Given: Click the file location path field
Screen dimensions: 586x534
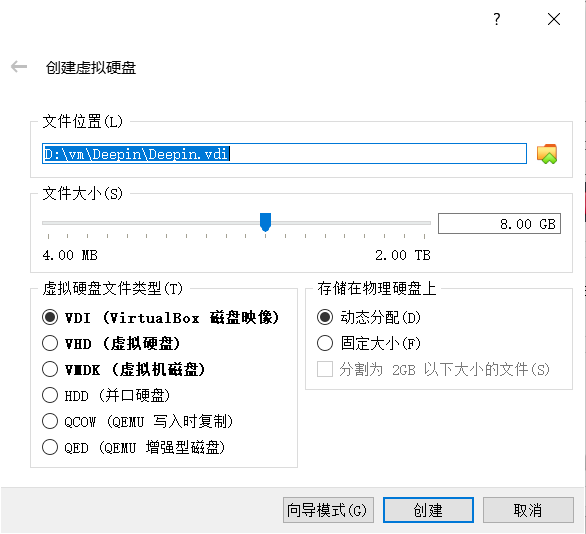Looking at the screenshot, I should pyautogui.click(x=284, y=154).
